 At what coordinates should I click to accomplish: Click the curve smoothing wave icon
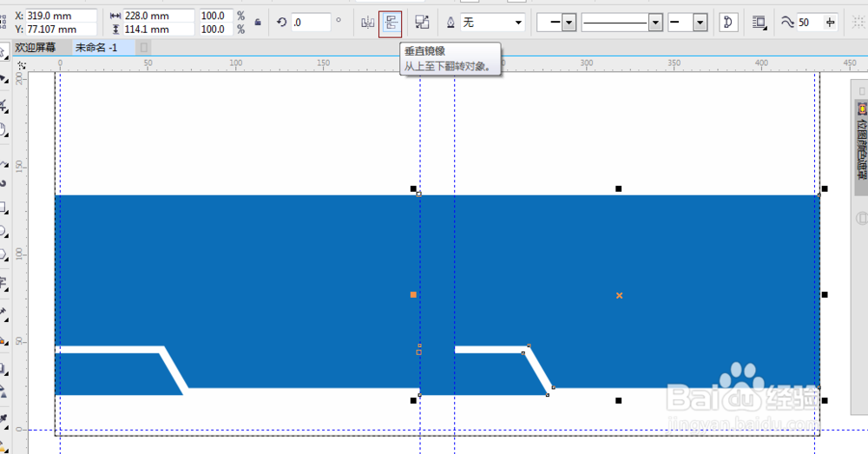pos(787,23)
